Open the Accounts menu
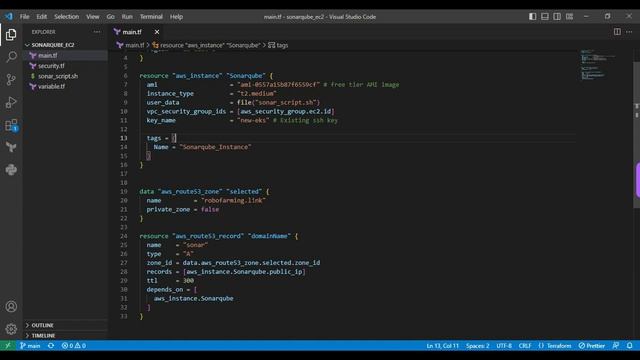This screenshot has height=360, width=640. [11, 307]
